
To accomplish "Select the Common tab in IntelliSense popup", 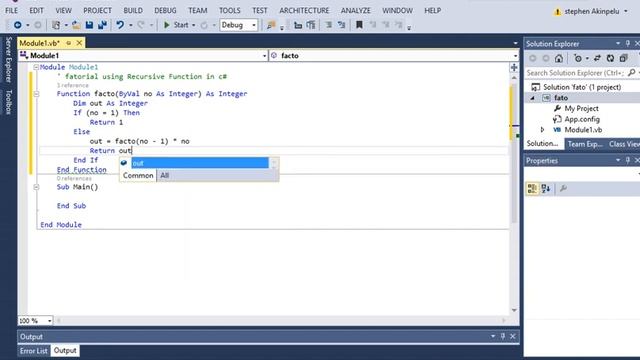I will (138, 176).
